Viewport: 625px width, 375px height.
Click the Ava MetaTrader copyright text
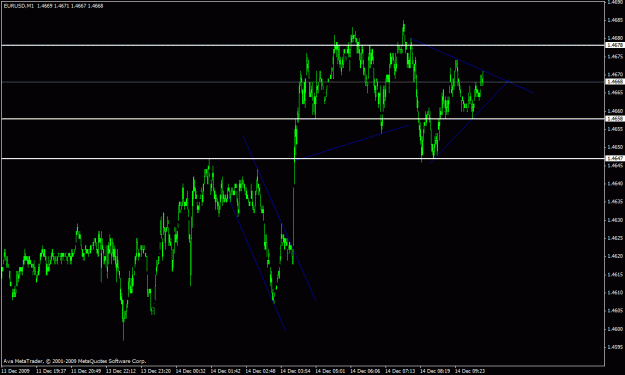point(75,361)
